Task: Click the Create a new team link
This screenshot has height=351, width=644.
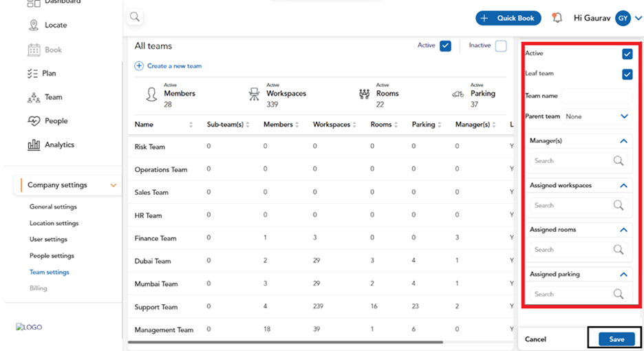Action: click(x=174, y=66)
